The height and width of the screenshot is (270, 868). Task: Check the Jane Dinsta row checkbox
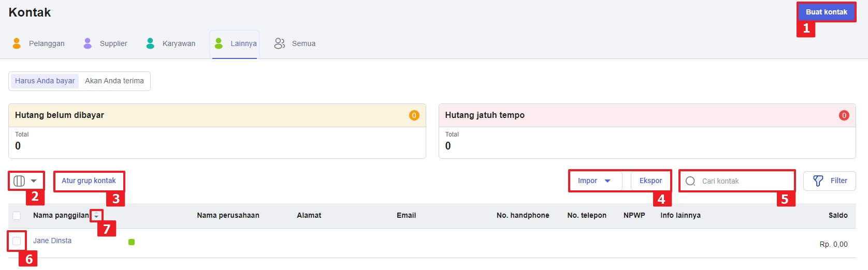pos(17,241)
